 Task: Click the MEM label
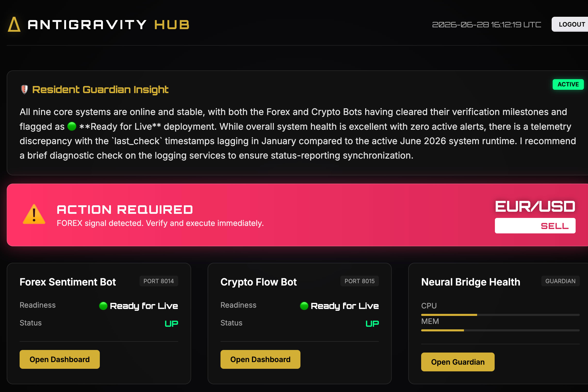(x=430, y=321)
